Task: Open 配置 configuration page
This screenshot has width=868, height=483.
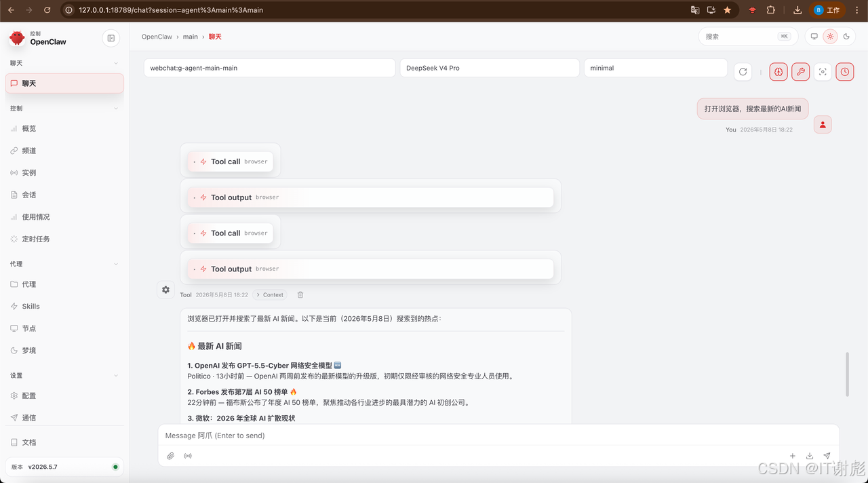Action: 64,395
